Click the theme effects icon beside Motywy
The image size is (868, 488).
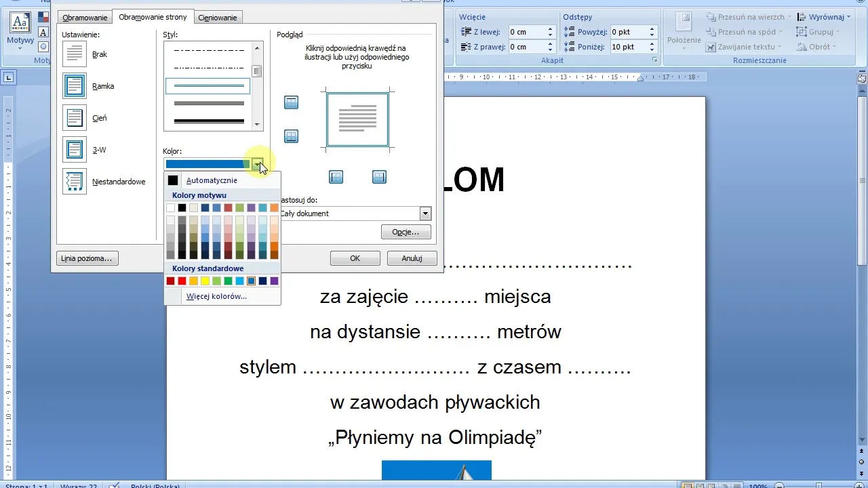43,46
